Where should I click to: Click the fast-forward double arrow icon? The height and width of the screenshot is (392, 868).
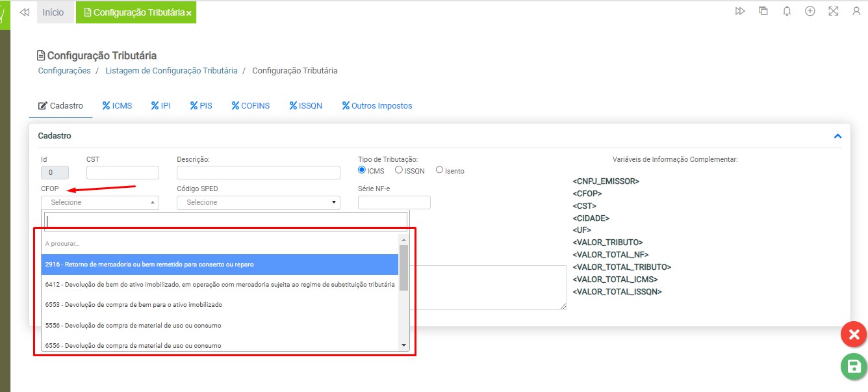(740, 12)
